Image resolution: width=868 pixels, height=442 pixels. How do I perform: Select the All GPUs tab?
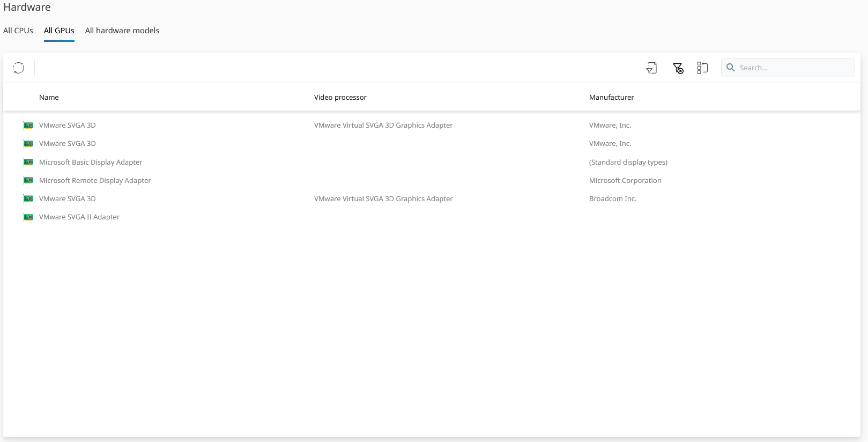coord(59,31)
